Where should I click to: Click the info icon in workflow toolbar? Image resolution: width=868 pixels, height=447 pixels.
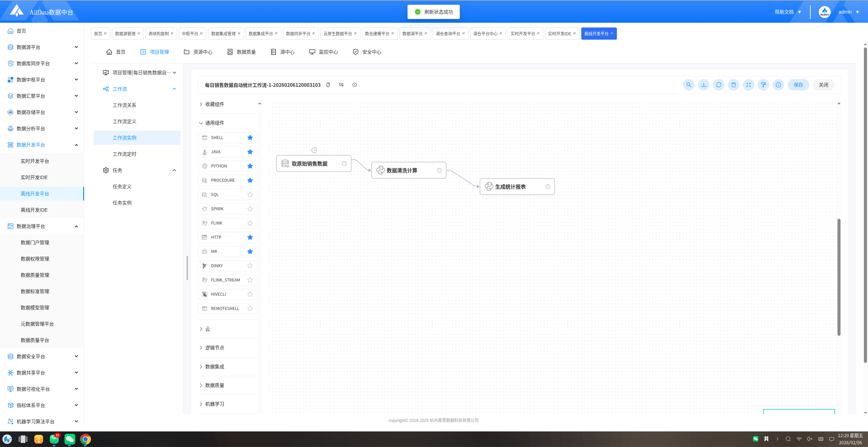click(x=778, y=85)
